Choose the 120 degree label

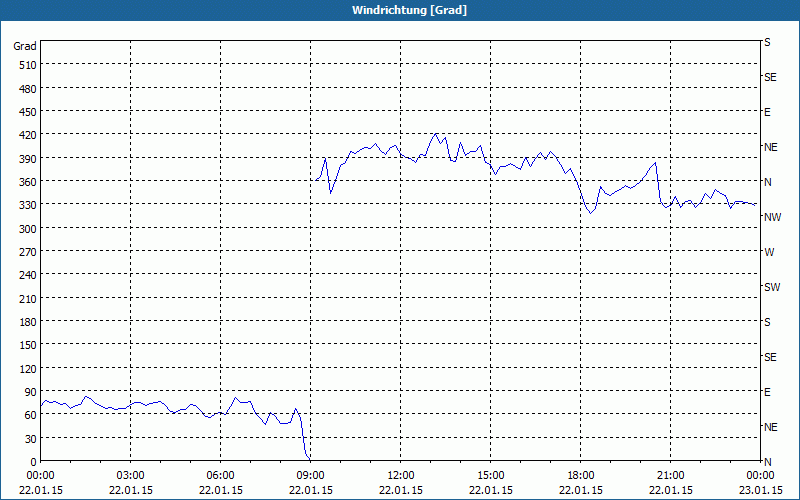pyautogui.click(x=28, y=368)
